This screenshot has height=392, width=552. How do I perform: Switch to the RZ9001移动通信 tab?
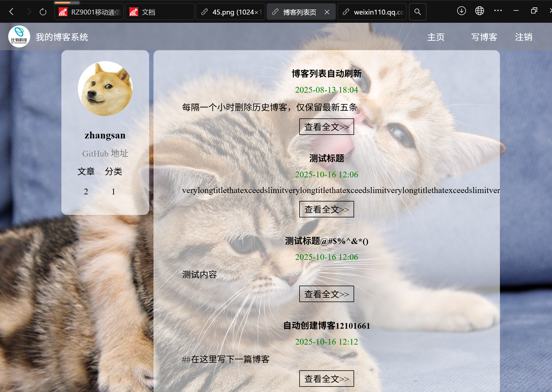point(89,12)
